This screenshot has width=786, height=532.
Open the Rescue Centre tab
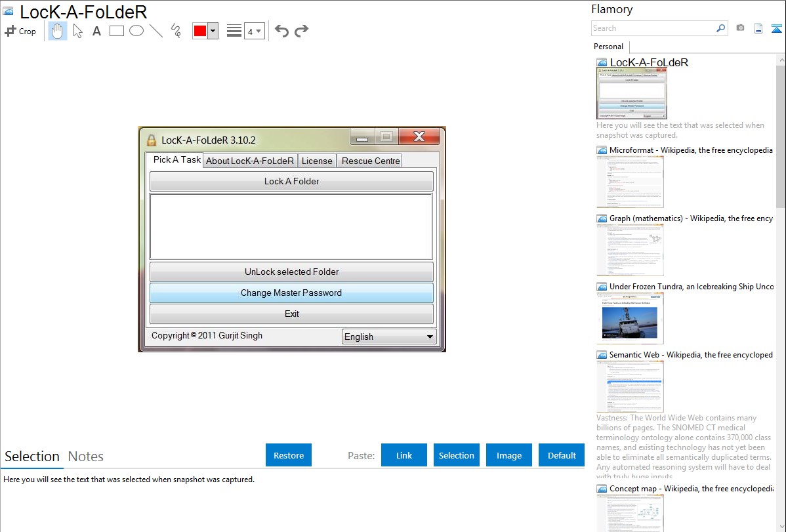(x=371, y=161)
